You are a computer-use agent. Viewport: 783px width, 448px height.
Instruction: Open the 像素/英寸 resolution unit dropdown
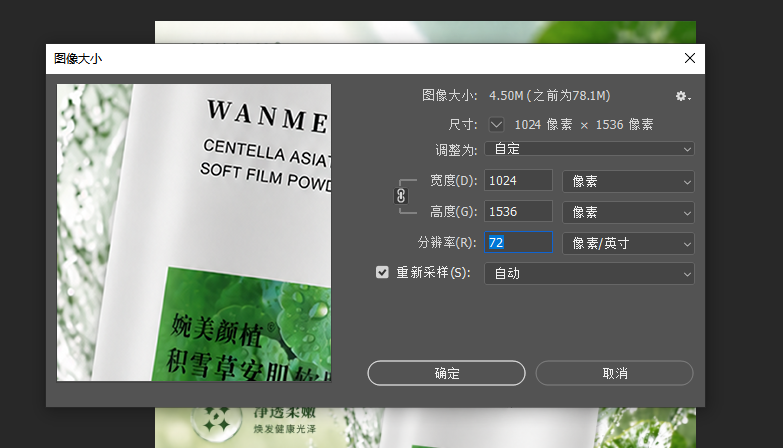click(x=628, y=243)
